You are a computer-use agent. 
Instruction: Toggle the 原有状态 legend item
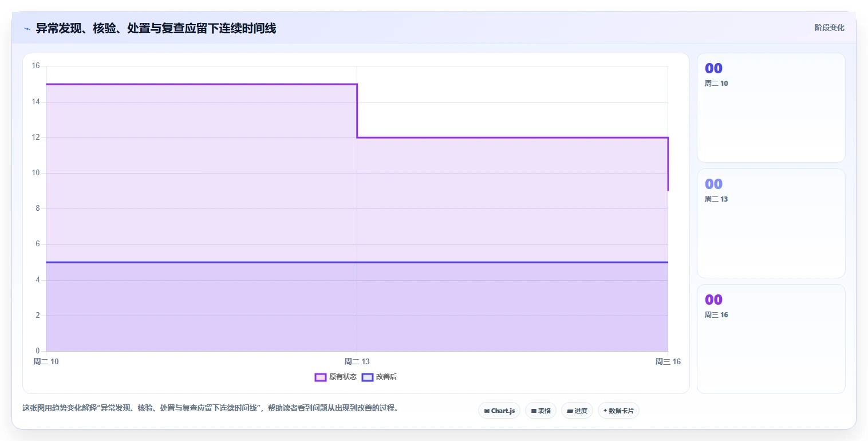(x=336, y=377)
